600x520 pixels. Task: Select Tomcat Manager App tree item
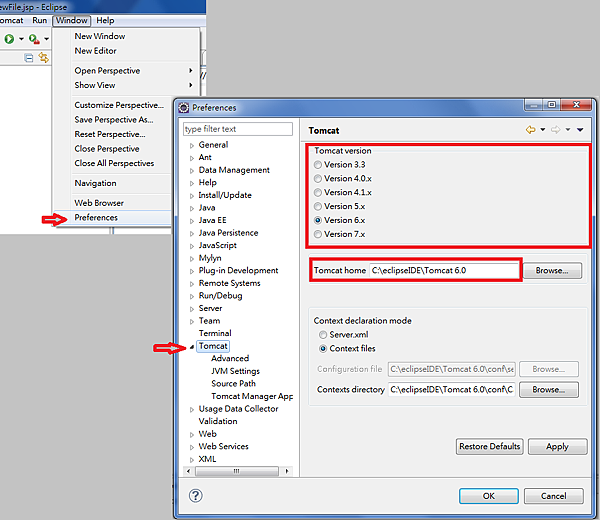(x=252, y=396)
